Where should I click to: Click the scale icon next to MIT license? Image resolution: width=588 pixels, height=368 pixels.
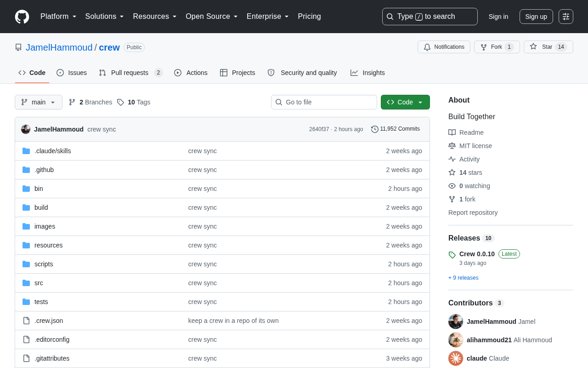(x=452, y=146)
